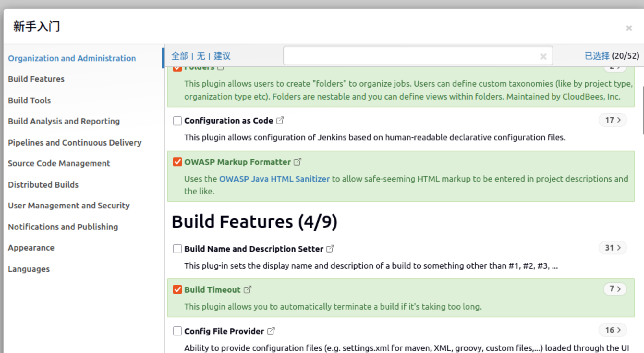Expand Configuration as Code 17 dependencies
Screen dimensions: 644x353
point(613,120)
